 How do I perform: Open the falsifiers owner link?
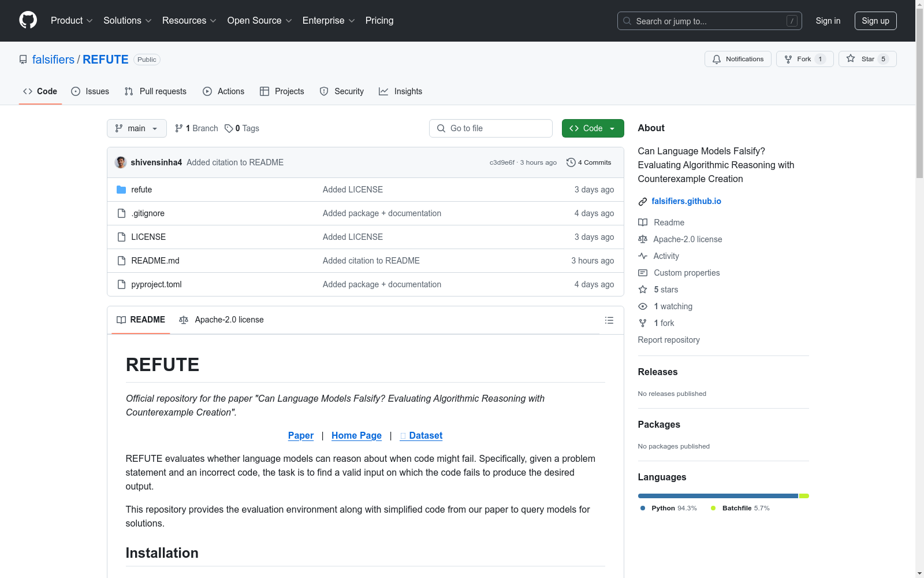53,60
